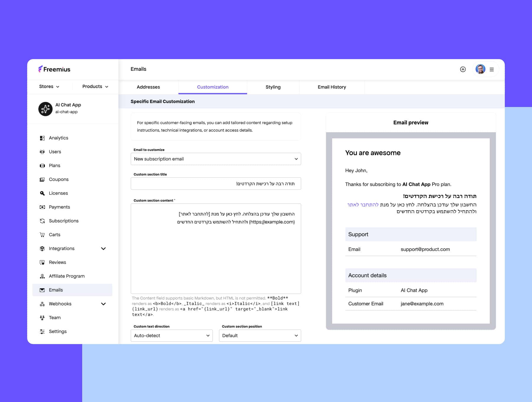Viewport: 532px width, 402px height.
Task: Click the Team icon in sidebar
Action: coord(42,318)
